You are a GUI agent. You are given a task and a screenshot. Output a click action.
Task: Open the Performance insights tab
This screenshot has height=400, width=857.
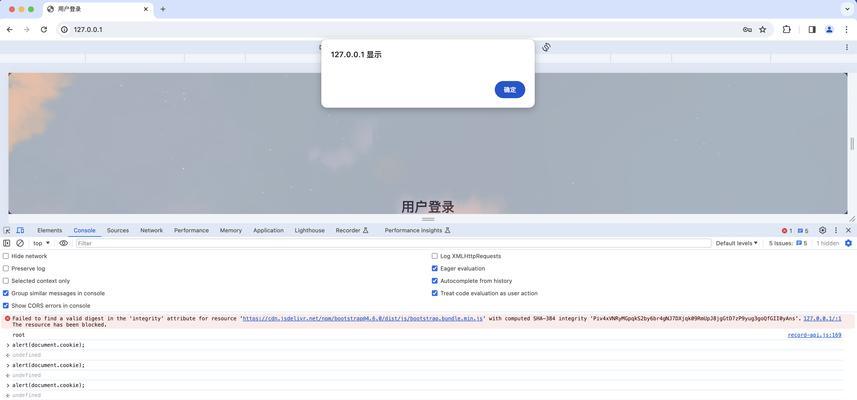click(x=418, y=231)
